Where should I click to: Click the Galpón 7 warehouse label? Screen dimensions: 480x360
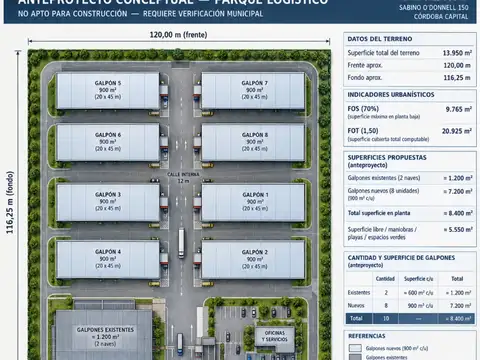(254, 90)
